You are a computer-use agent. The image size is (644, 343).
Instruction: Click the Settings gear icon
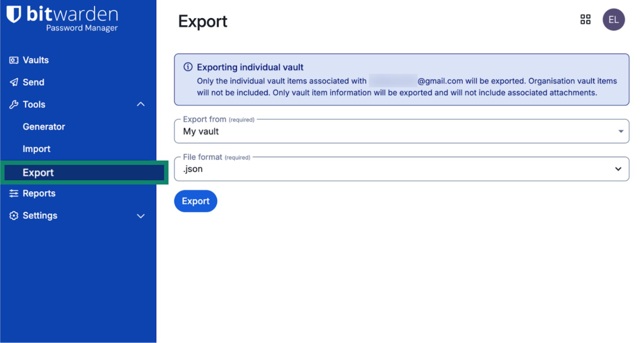(14, 216)
